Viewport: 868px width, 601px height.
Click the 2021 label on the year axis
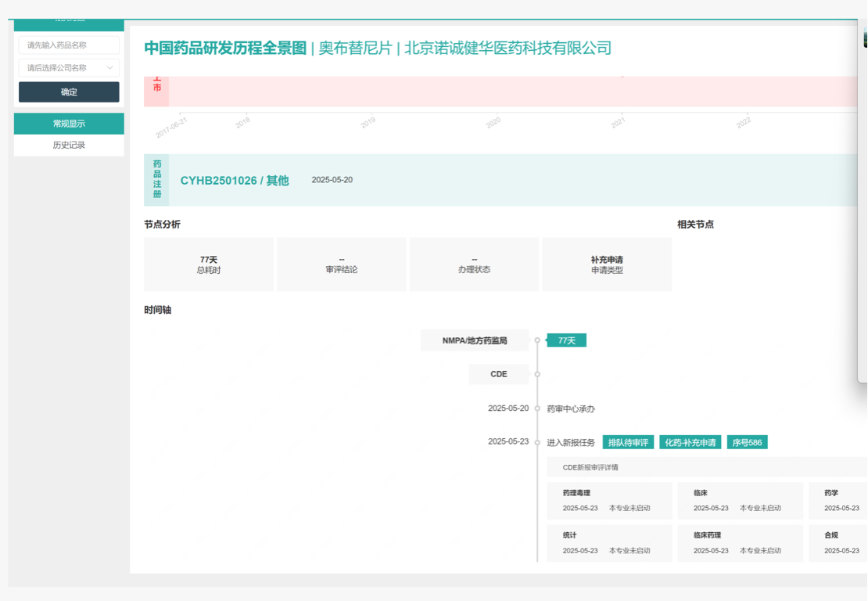(x=618, y=122)
